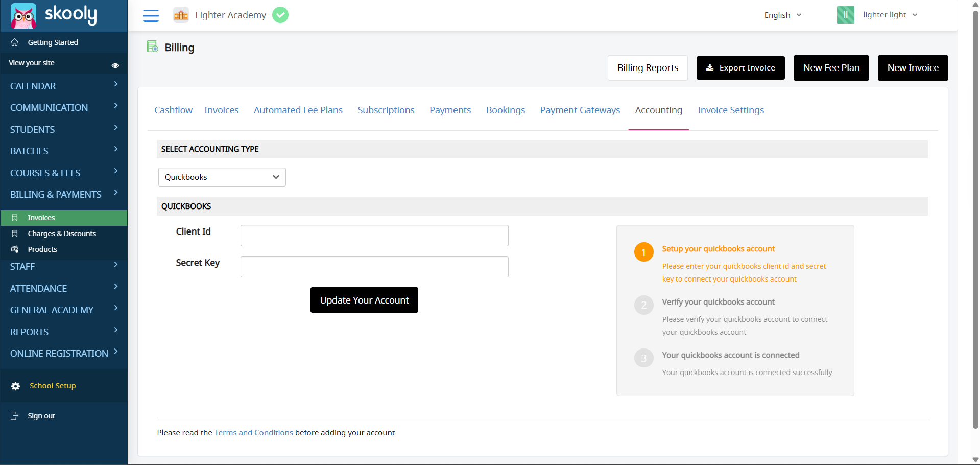Click the orange step 1 circle
The width and height of the screenshot is (980, 465).
click(644, 252)
